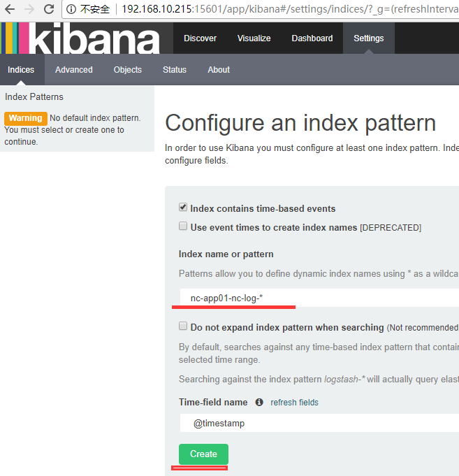Click the green Create button
The height and width of the screenshot is (476, 459).
click(203, 454)
